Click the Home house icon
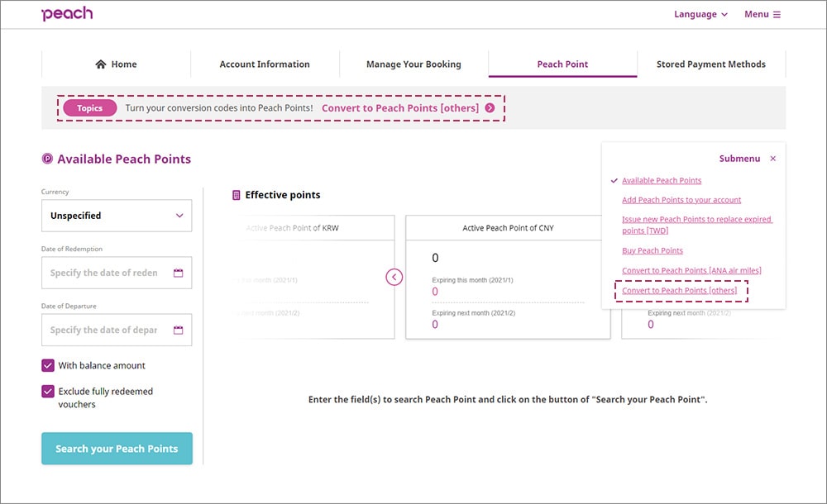Screen dimensions: 827x504 [101, 64]
